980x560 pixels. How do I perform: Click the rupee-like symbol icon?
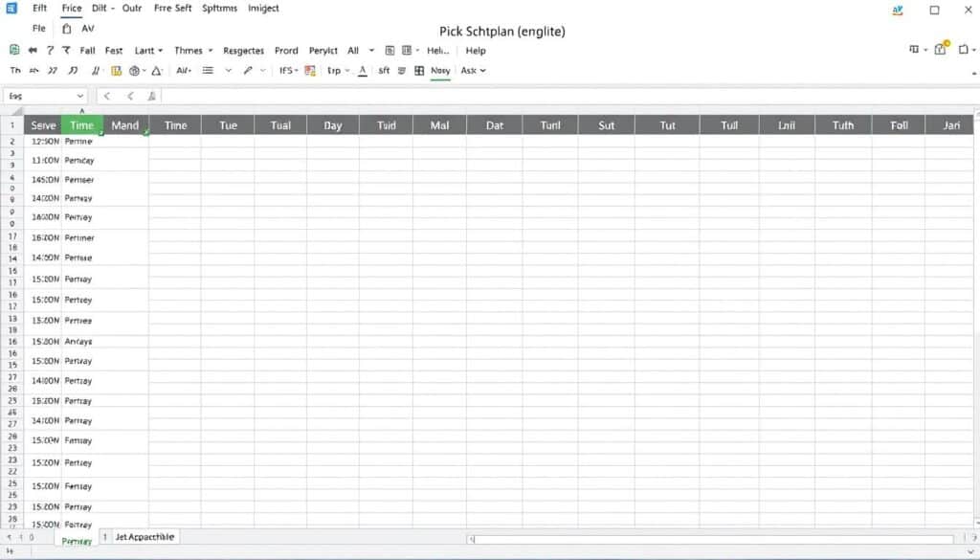[x=66, y=50]
